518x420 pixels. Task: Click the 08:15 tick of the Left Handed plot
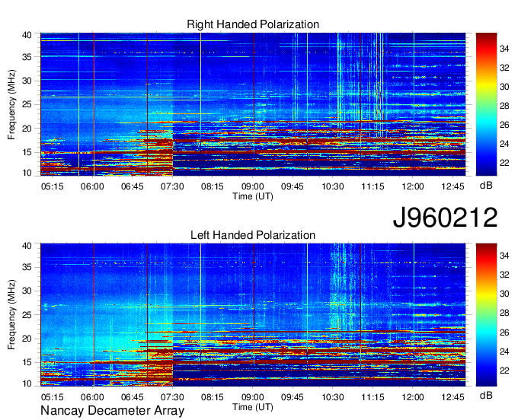[212, 396]
